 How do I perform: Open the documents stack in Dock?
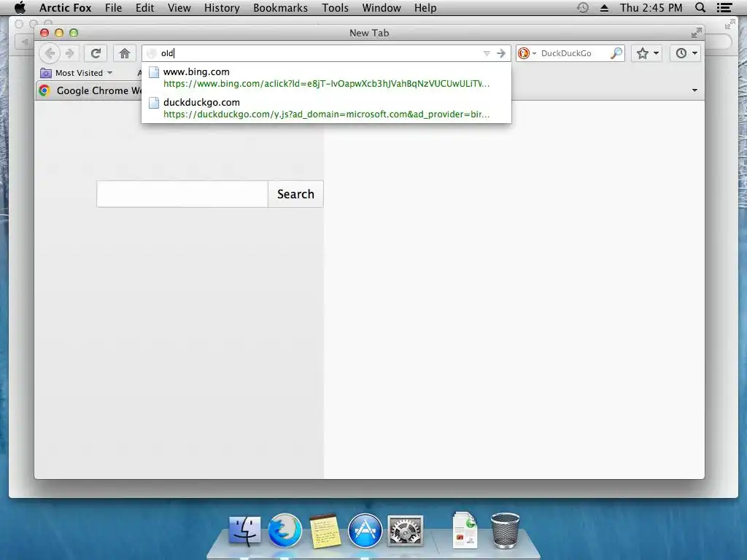pyautogui.click(x=465, y=529)
